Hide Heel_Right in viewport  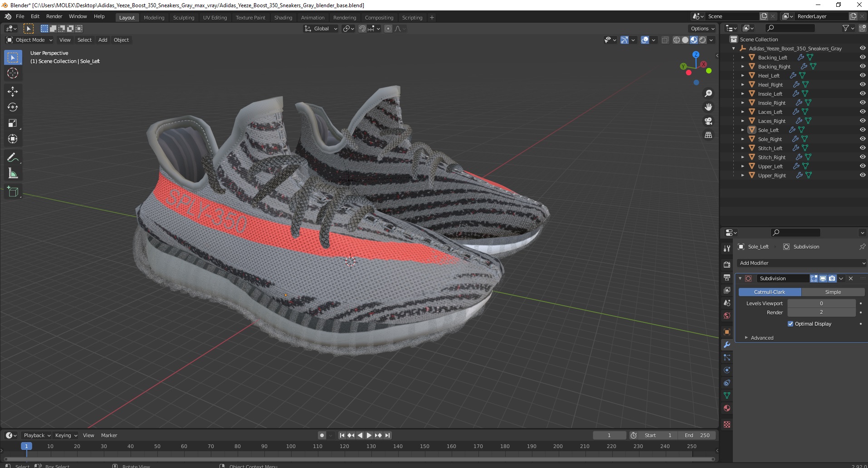tap(862, 84)
